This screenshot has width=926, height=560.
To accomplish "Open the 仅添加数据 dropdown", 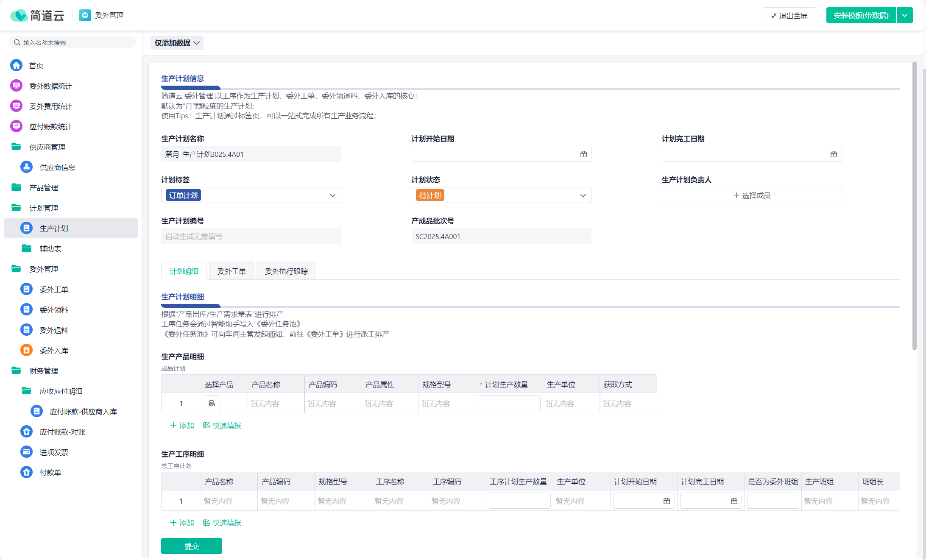I will (177, 43).
